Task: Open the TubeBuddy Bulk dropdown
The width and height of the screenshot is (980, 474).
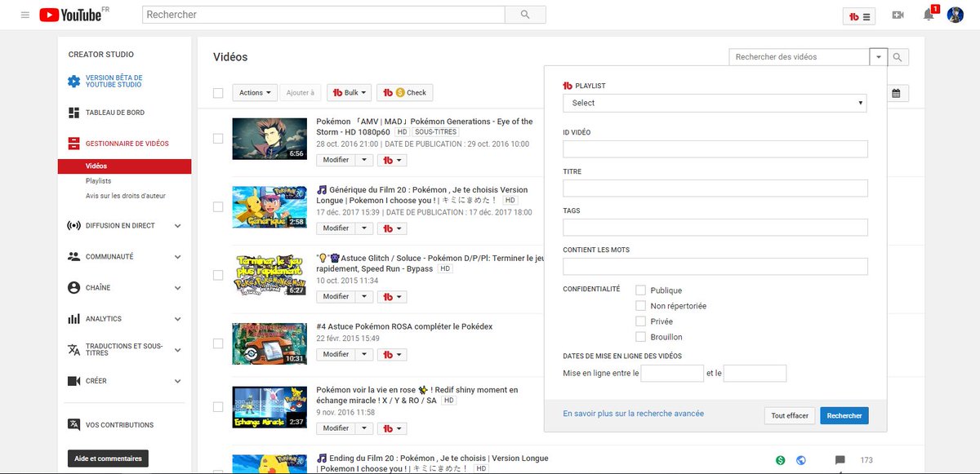Action: 350,93
